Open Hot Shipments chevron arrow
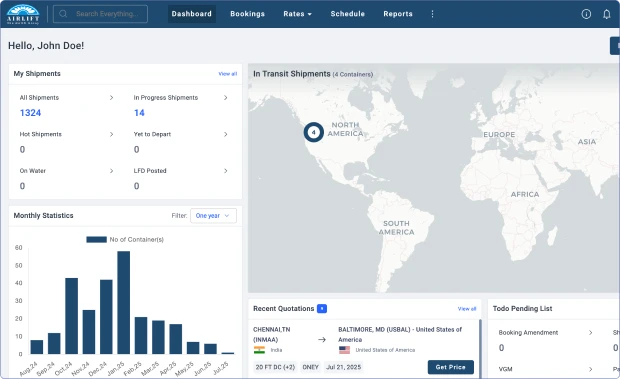This screenshot has height=379, width=620. pos(112,134)
